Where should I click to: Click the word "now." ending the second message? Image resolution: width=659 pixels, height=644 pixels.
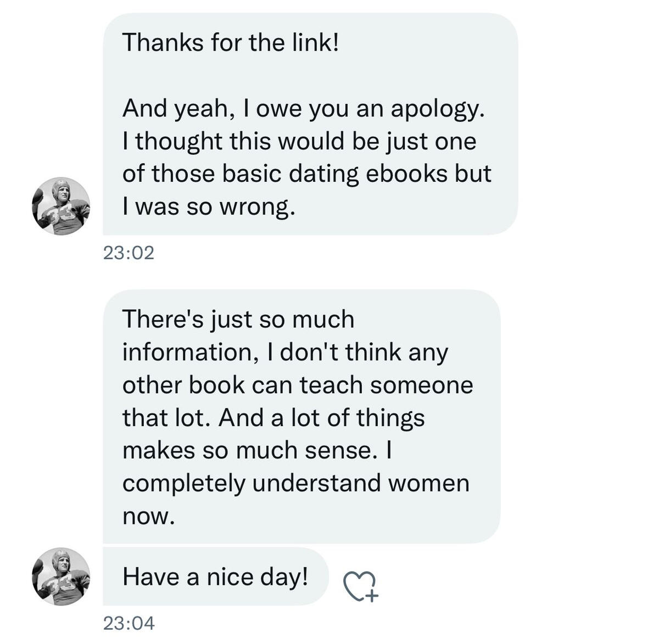(148, 516)
